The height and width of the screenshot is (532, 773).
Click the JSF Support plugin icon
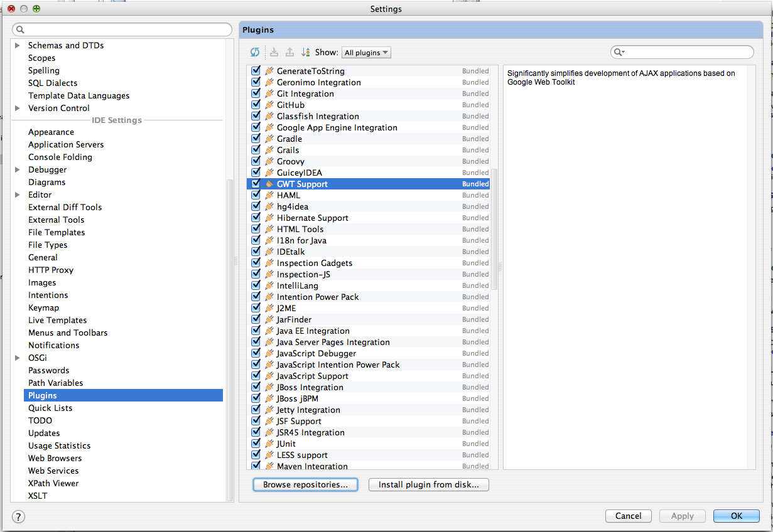pos(269,421)
